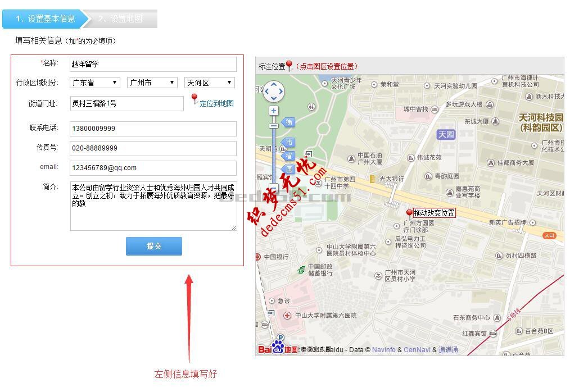The width and height of the screenshot is (570, 392).
Task: Select the 街 street zoom level shortcut
Action: [289, 122]
